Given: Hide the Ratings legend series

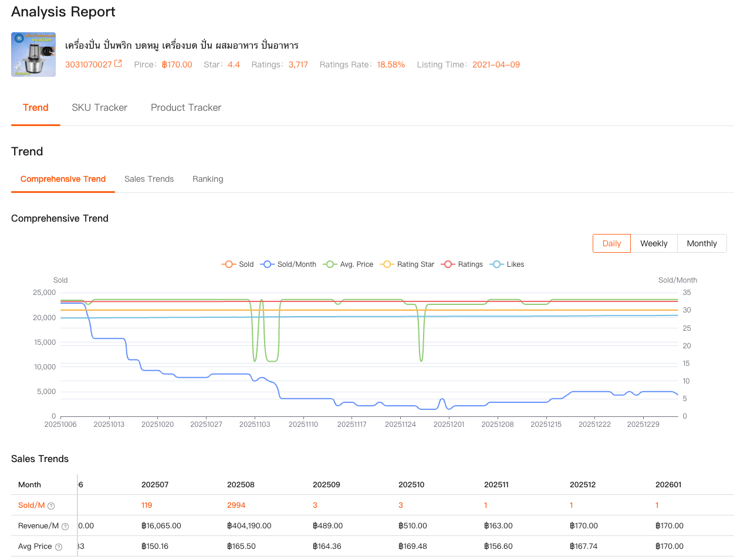Looking at the screenshot, I should 463,264.
